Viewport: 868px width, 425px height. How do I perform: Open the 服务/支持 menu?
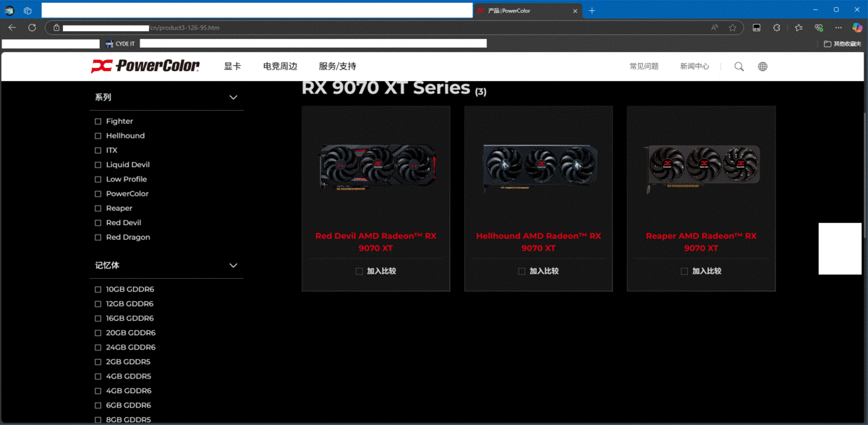pyautogui.click(x=337, y=66)
